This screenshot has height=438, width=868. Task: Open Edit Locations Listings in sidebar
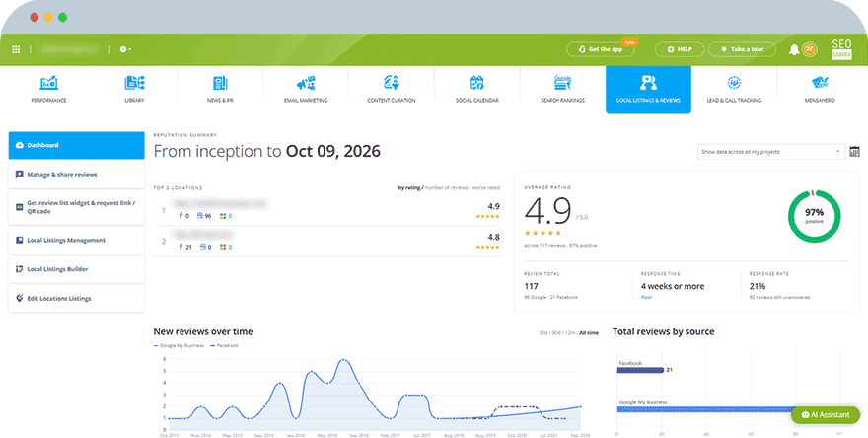[76, 299]
